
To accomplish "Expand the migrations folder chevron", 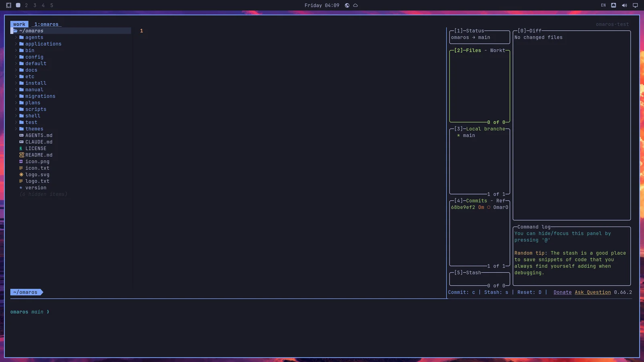I will coord(16,96).
